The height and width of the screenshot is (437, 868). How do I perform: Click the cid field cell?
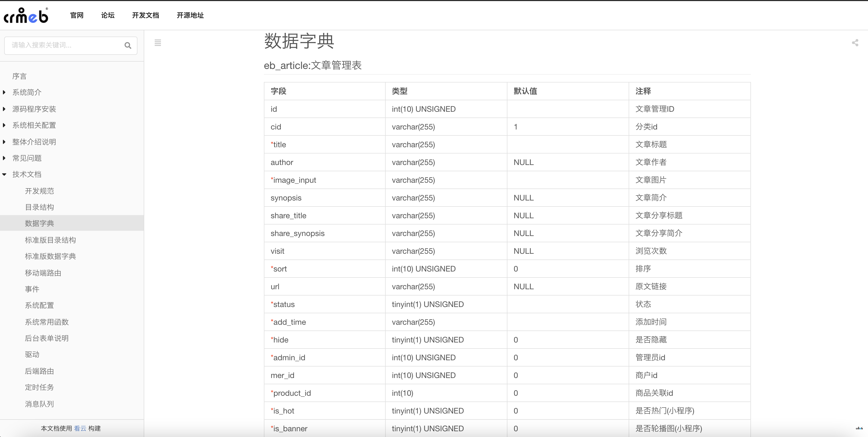tap(325, 127)
